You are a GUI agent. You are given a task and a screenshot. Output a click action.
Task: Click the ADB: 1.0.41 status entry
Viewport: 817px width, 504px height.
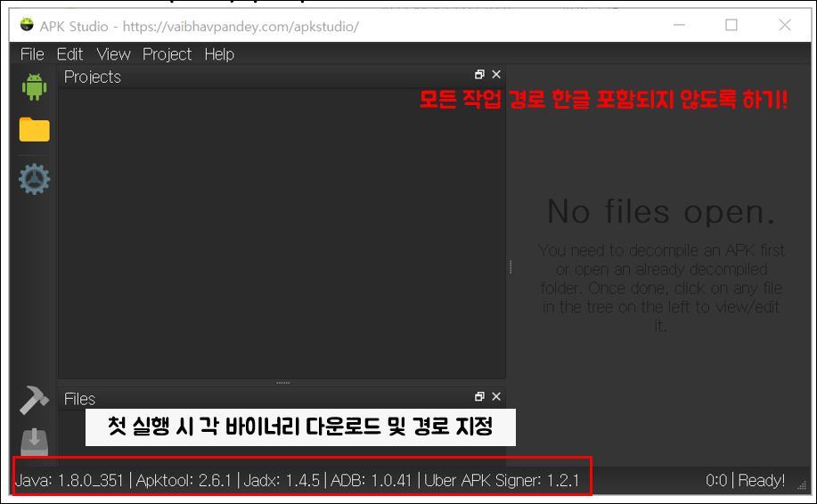(x=371, y=480)
